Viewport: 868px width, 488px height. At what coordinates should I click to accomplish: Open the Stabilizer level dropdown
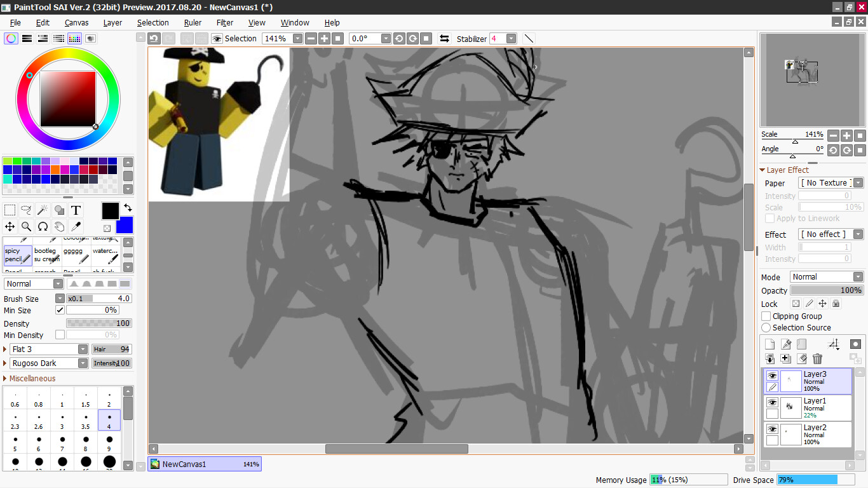click(511, 39)
